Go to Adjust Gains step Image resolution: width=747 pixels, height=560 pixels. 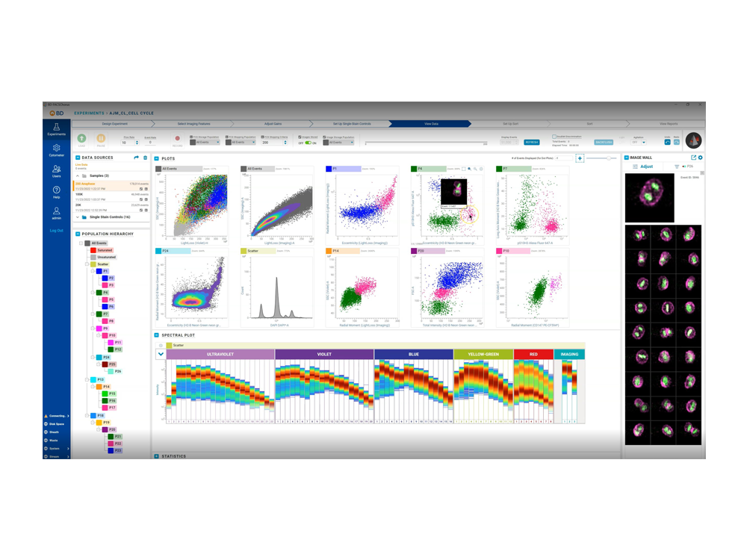click(x=273, y=124)
